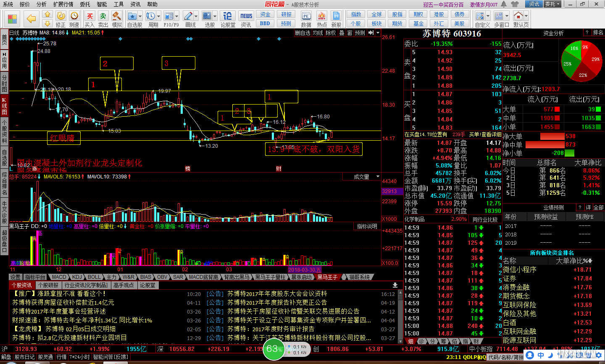Viewport: 605px width, 364px height.
Task: Toggle the 均线 moving average display
Action: 318,33
